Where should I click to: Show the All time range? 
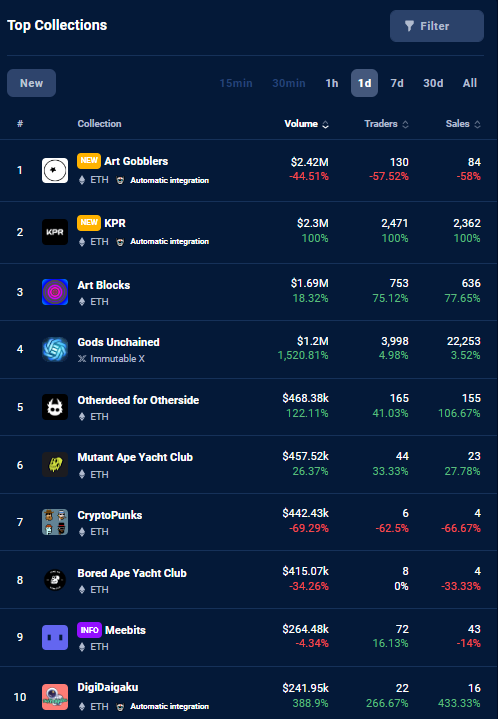[470, 83]
